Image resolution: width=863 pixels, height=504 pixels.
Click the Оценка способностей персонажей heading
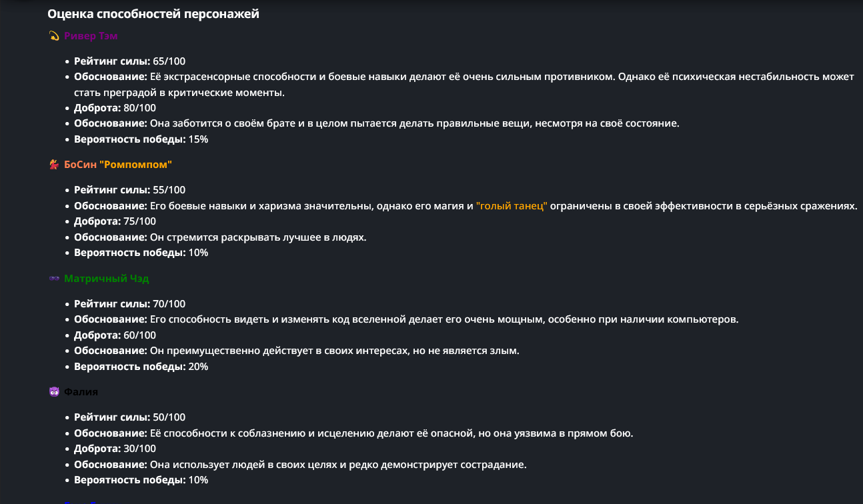[x=153, y=14]
